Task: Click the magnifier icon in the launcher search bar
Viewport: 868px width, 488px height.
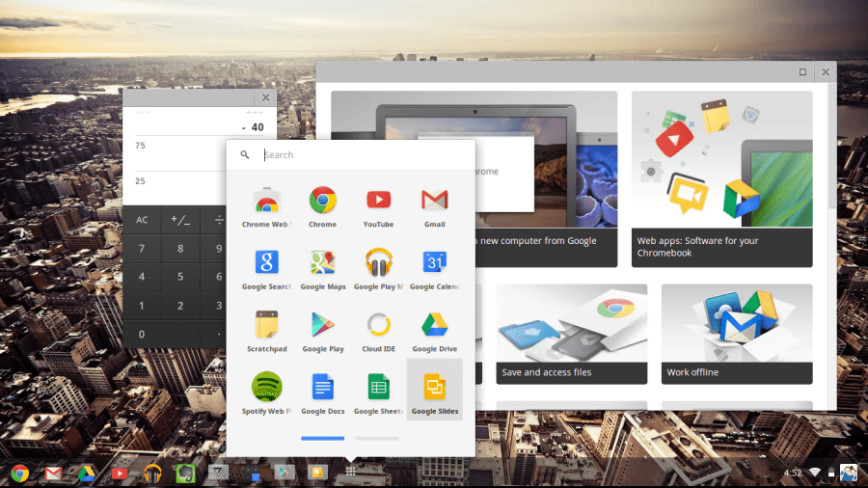Action: tap(245, 155)
